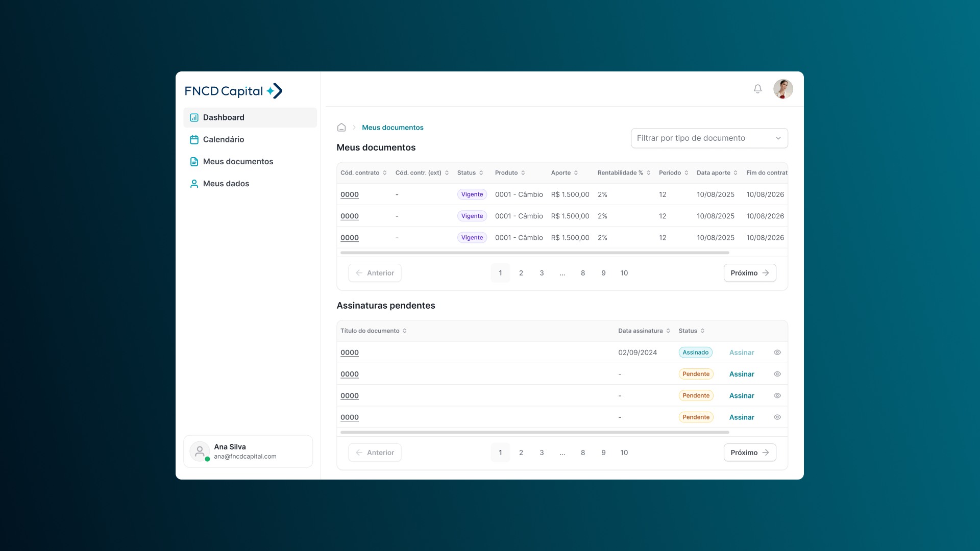Viewport: 980px width, 551px height.
Task: Click the home breadcrumb icon
Action: tap(341, 128)
